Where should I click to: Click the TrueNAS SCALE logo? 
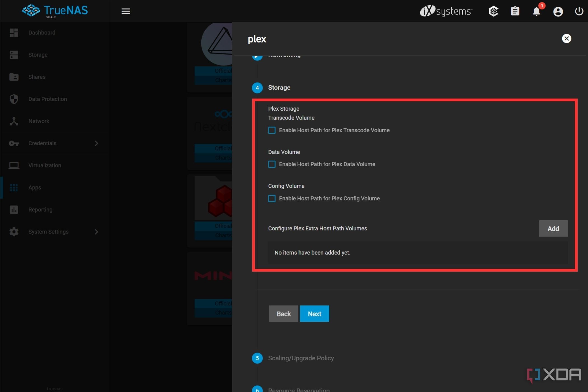(55, 11)
